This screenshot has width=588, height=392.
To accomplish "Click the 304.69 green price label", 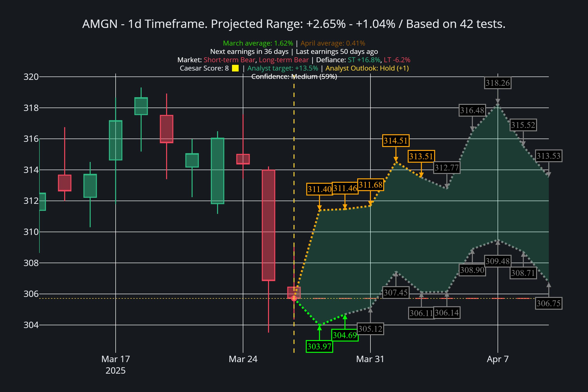I will point(345,335).
